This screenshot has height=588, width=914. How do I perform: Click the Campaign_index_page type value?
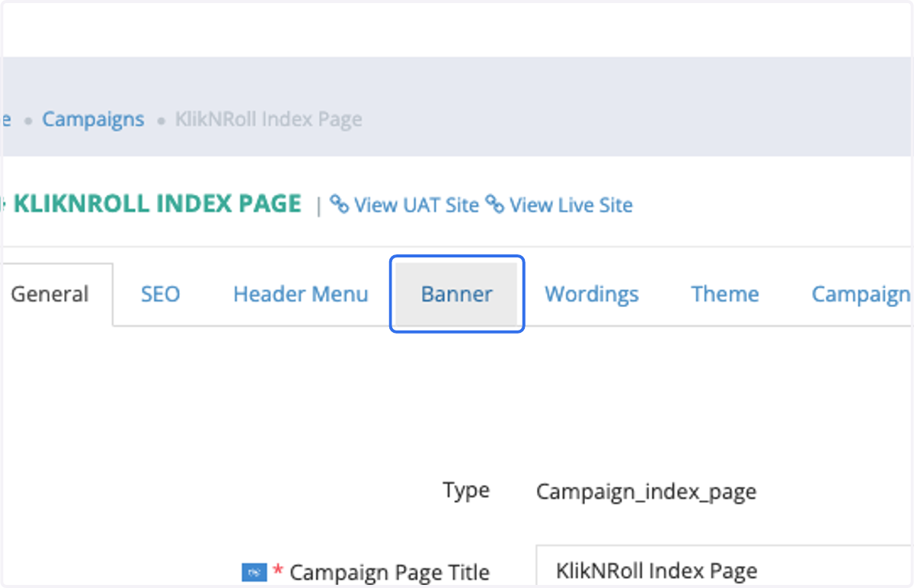coord(647,491)
